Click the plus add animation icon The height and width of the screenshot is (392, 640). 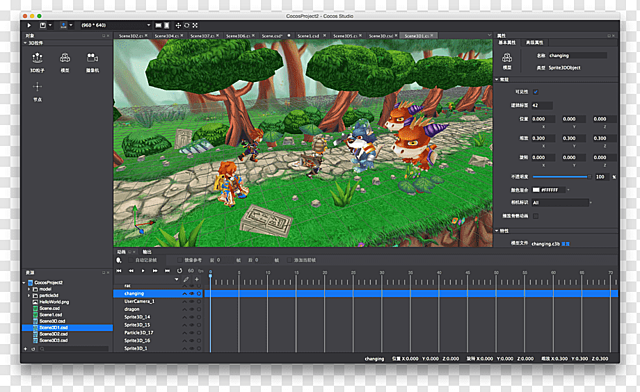point(197,280)
